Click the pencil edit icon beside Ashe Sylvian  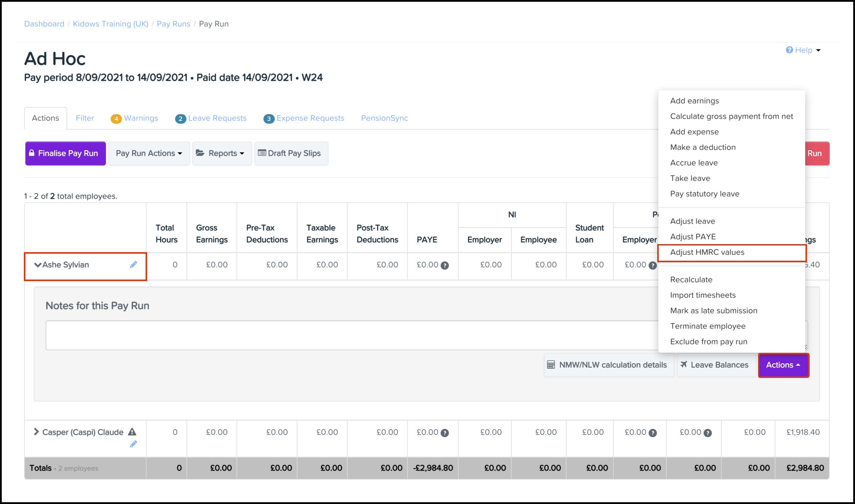[133, 265]
